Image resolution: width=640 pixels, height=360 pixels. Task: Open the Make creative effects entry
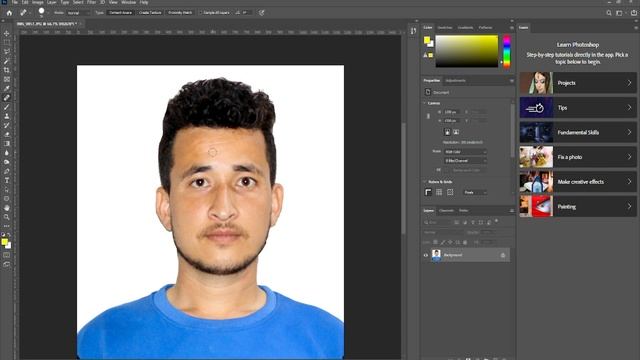[x=578, y=182]
